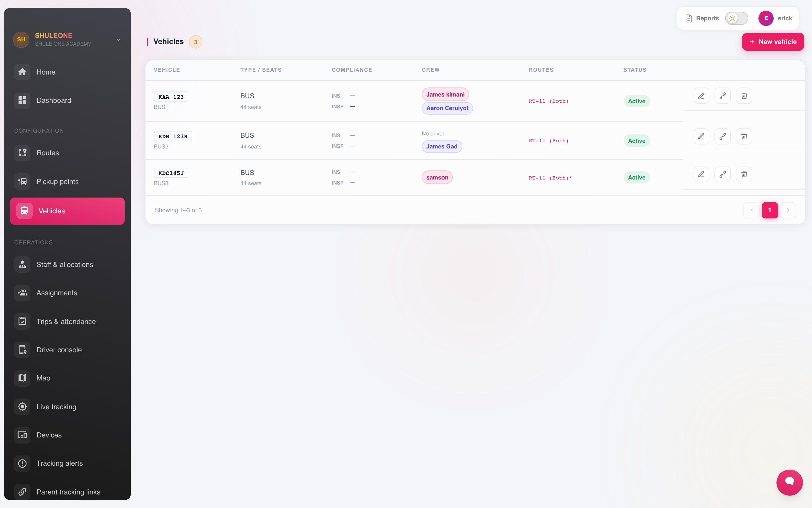Viewport: 812px width, 508px height.
Task: Click the Tracking alerts warning icon
Action: tap(22, 463)
